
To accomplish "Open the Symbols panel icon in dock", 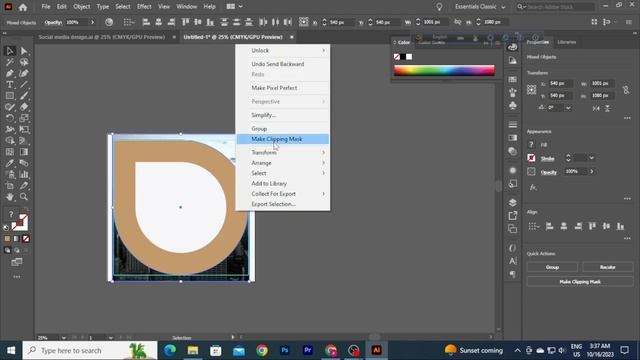I will (x=513, y=106).
